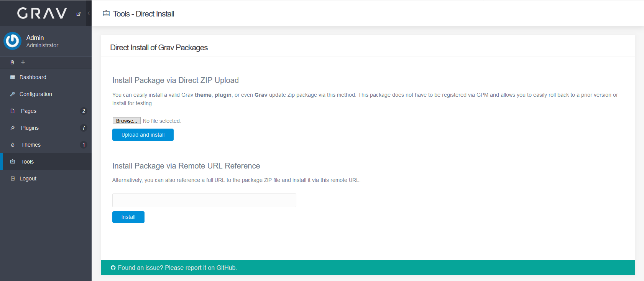Click the Logout exit icon

[13, 179]
